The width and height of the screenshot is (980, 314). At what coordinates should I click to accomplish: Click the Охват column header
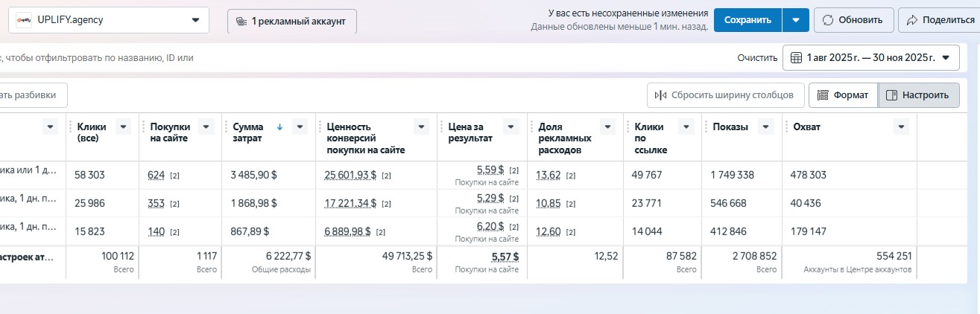coord(806,127)
